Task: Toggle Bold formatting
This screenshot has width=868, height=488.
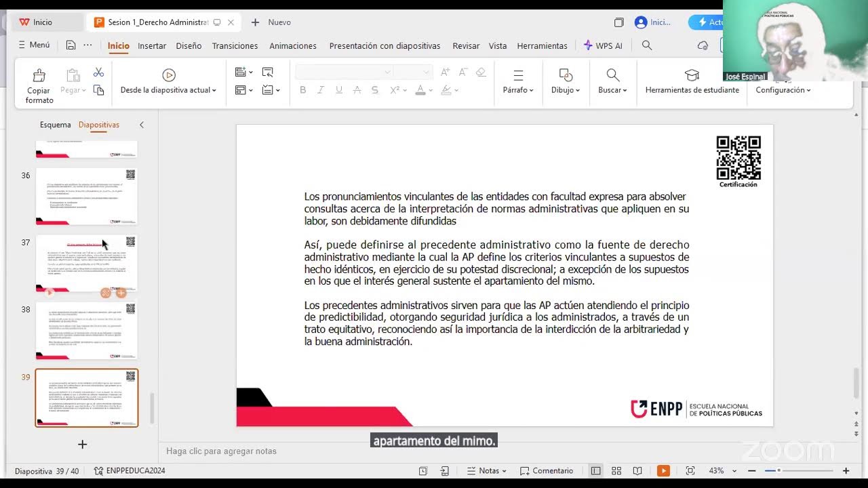Action: tap(302, 90)
